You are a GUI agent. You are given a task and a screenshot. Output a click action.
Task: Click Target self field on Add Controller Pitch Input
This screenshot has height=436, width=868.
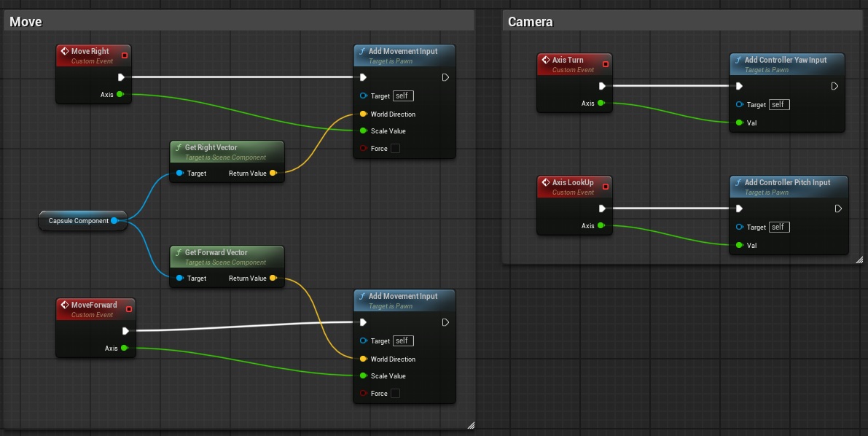779,227
